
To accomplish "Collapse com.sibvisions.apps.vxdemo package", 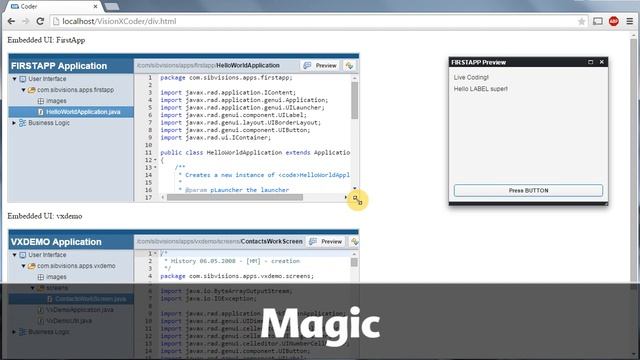I will pyautogui.click(x=24, y=266).
